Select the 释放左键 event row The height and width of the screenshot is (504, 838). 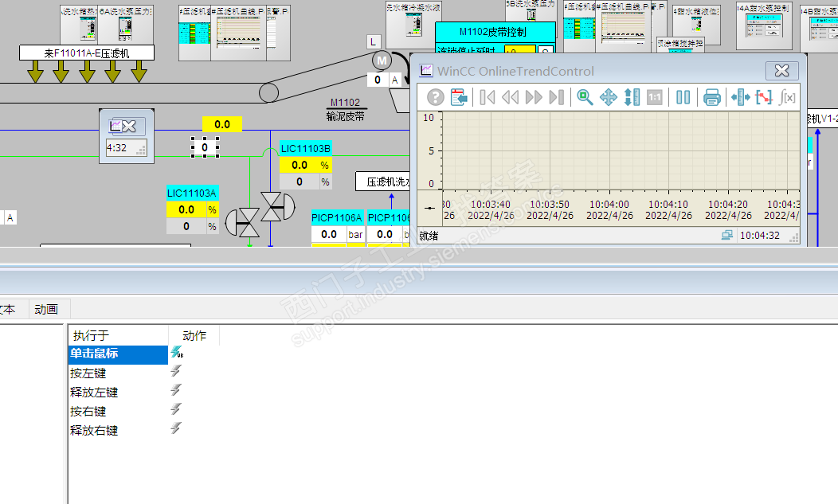[x=118, y=393]
